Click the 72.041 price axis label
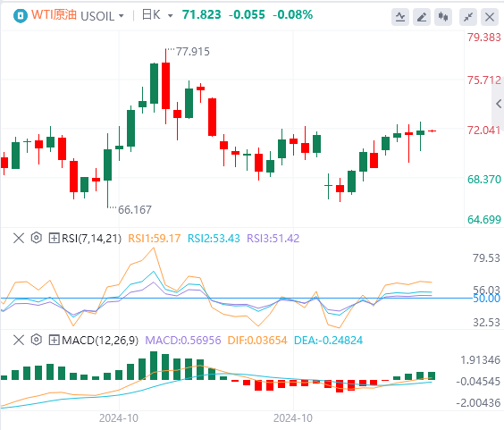 [x=484, y=131]
